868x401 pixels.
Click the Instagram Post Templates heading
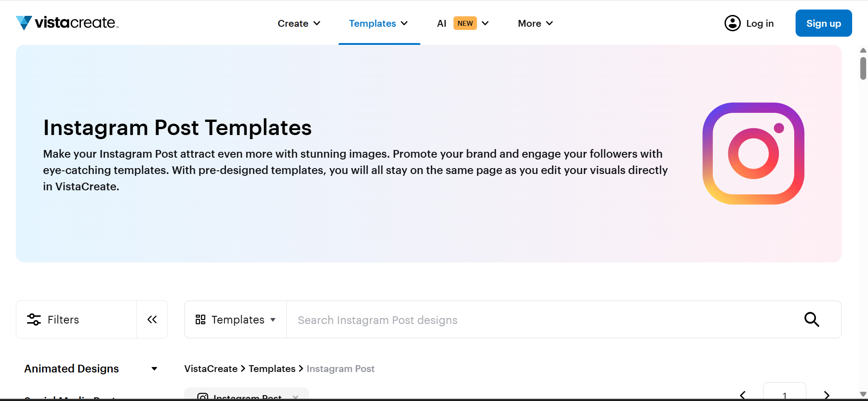point(177,128)
